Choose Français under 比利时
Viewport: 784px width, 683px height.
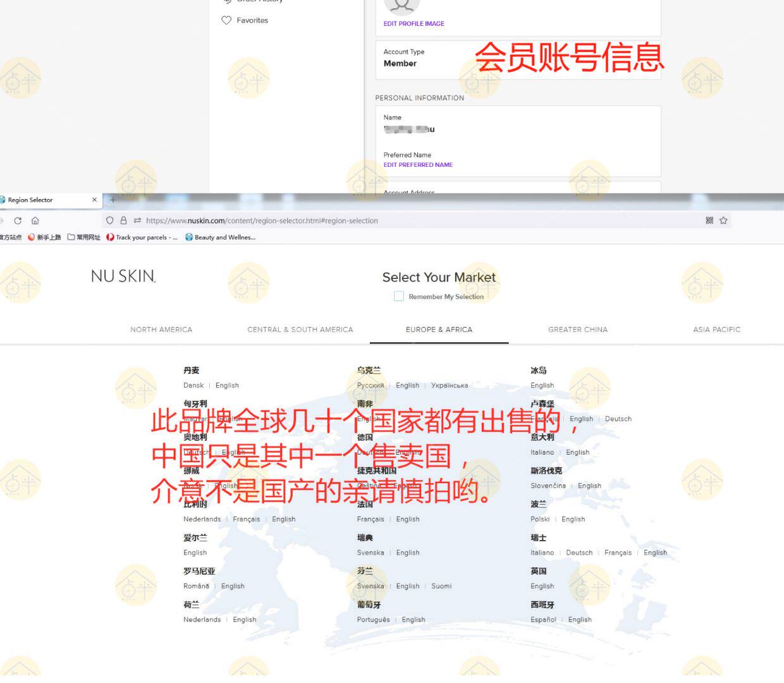[247, 520]
